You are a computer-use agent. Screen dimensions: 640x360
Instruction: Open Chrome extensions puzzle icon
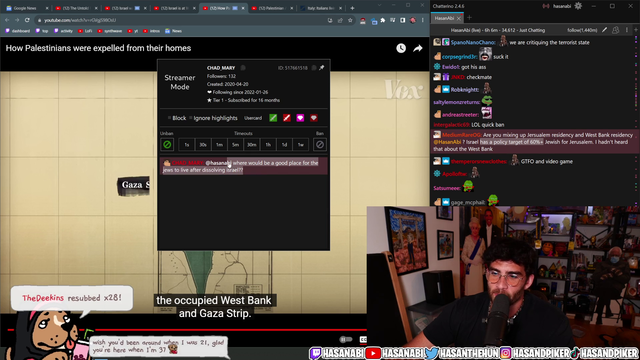pyautogui.click(x=382, y=20)
